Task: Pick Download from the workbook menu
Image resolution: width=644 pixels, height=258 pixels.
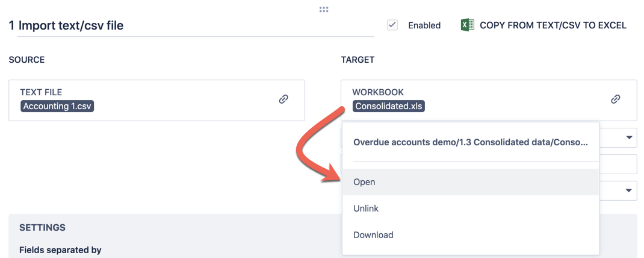Action: pos(373,235)
